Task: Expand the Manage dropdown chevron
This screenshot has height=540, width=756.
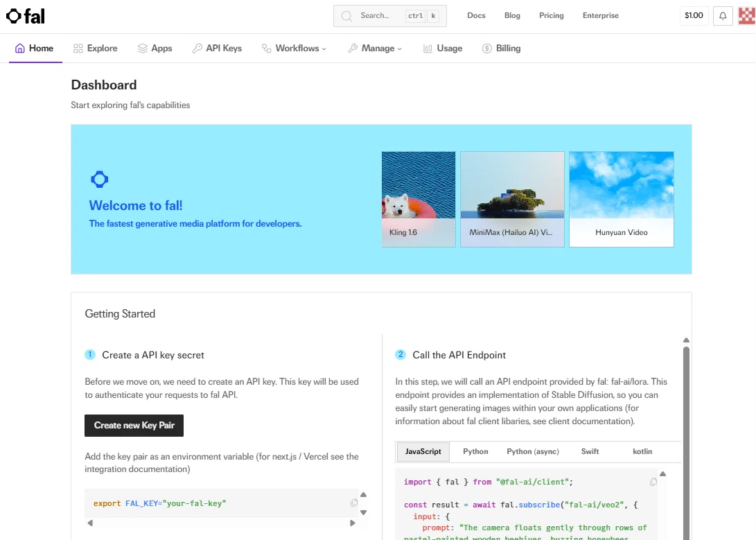Action: click(399, 49)
